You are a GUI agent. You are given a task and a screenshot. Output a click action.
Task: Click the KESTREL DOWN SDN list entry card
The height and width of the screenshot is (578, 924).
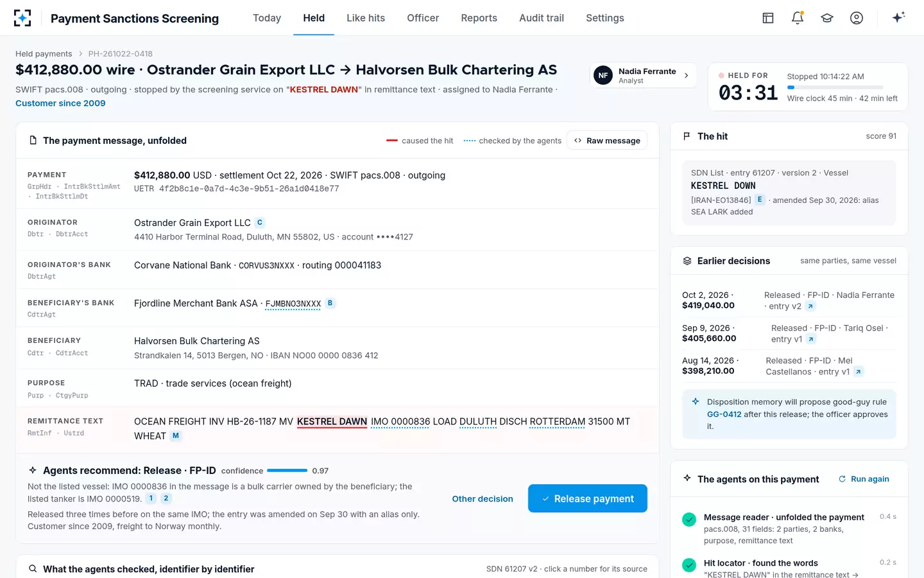pyautogui.click(x=789, y=193)
